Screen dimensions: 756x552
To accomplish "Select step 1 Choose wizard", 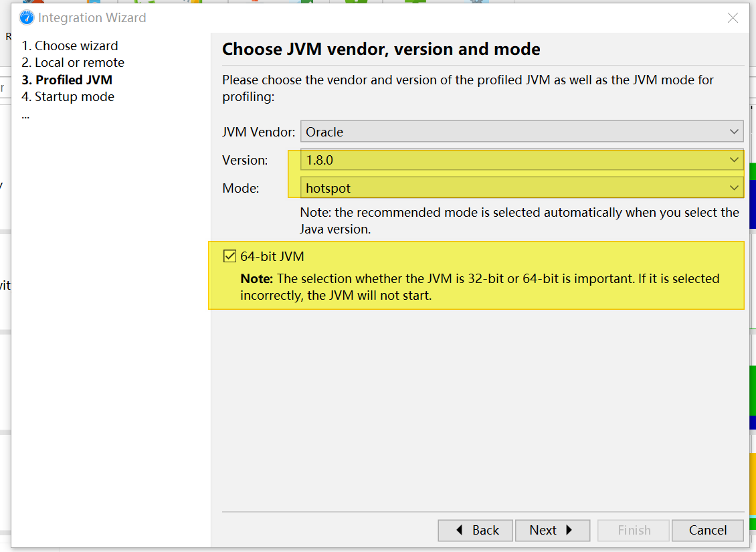I will [x=70, y=45].
